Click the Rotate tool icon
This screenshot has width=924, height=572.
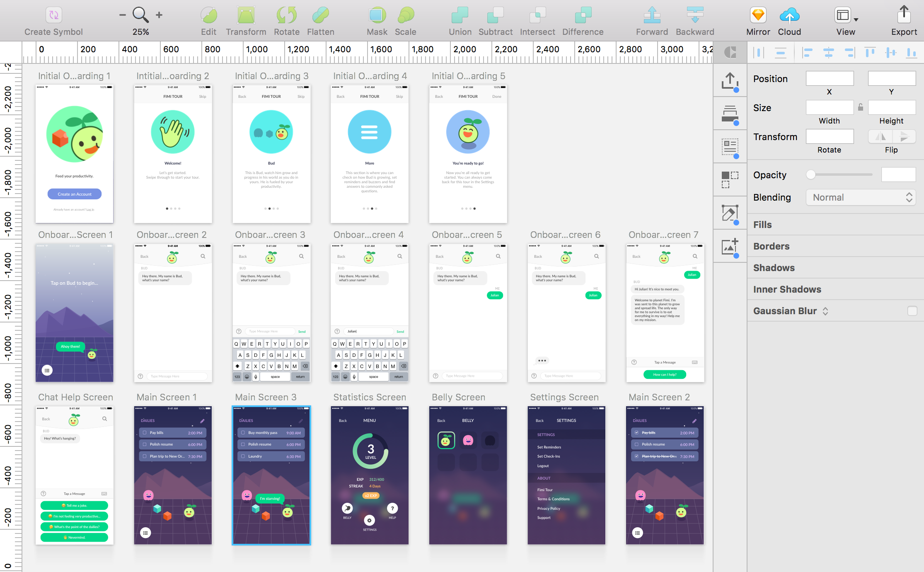pos(286,15)
